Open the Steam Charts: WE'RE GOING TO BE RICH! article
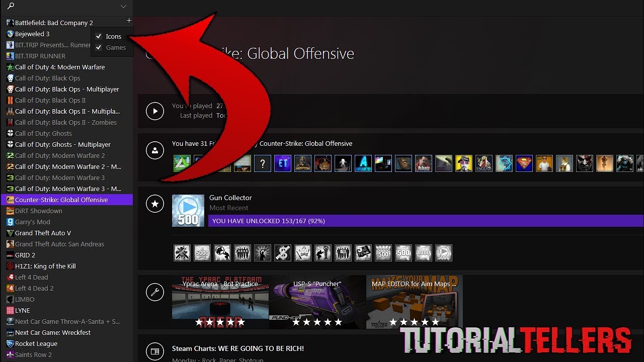Screen dimensions: 644x362 [238, 348]
